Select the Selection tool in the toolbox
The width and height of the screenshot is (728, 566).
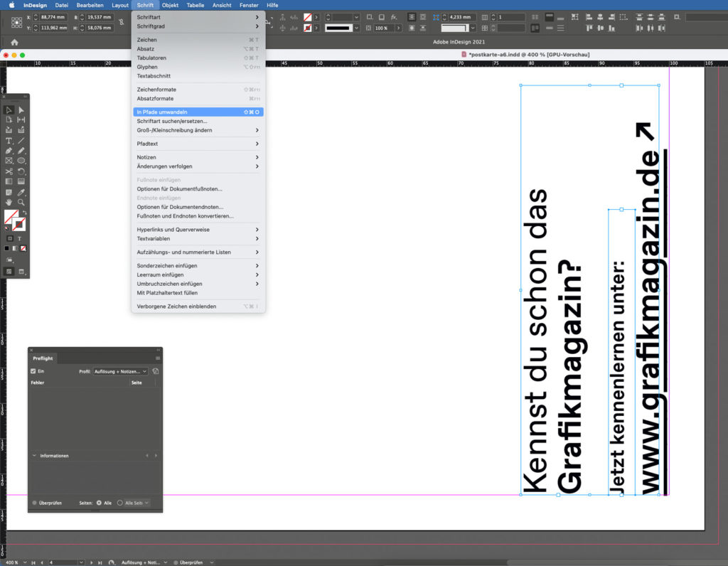9,110
